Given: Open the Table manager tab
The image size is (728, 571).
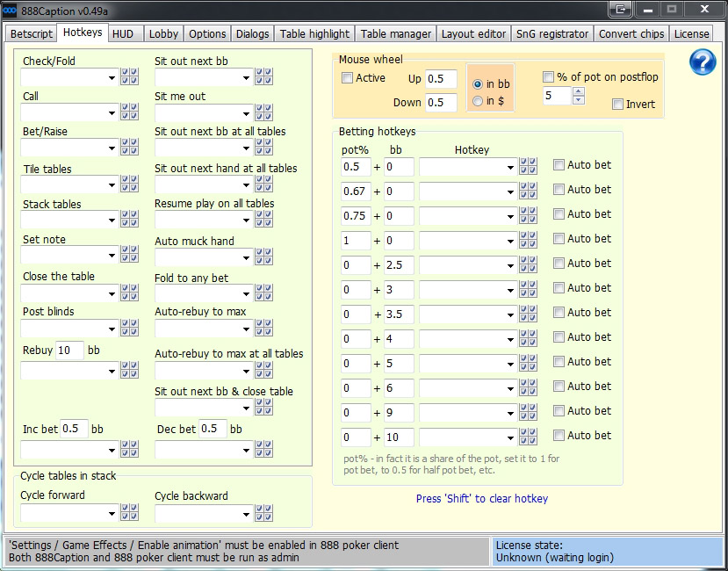Looking at the screenshot, I should (x=396, y=33).
